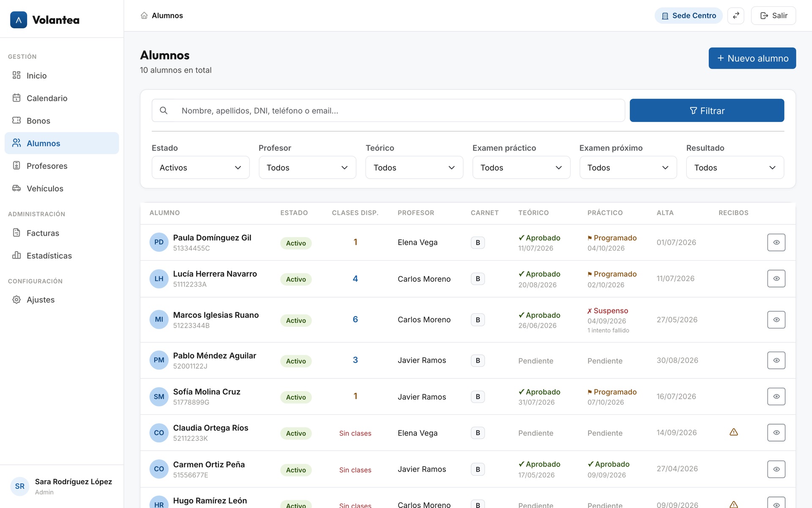Click the LH avatar for Lucía Herrera
This screenshot has height=508, width=812.
click(159, 279)
